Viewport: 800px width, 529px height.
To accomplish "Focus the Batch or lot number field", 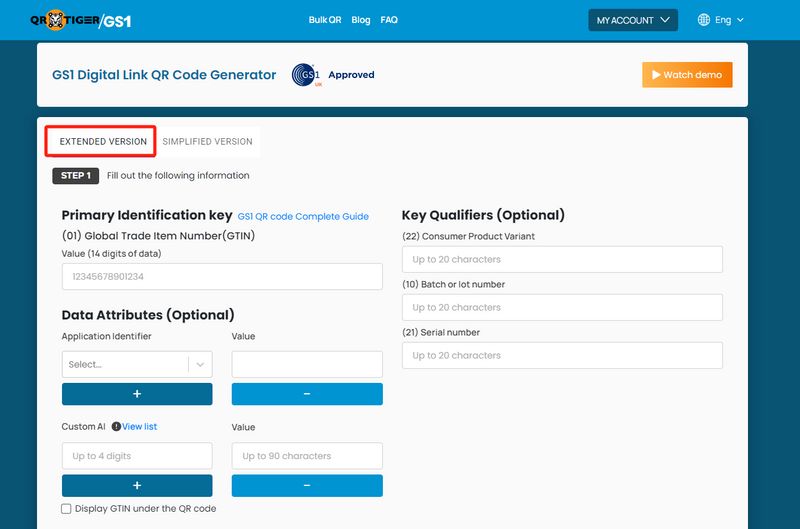I will click(562, 307).
